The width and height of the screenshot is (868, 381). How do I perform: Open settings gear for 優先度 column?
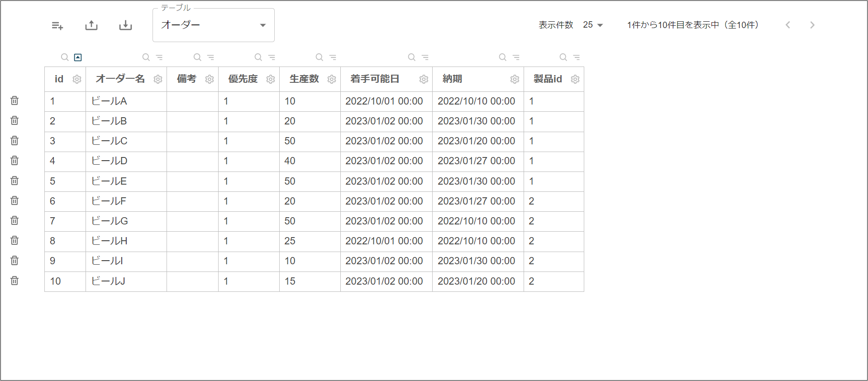(271, 79)
